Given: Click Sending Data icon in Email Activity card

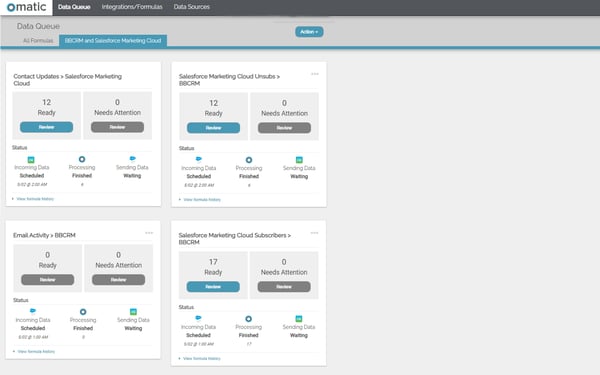Looking at the screenshot, I should point(133,312).
